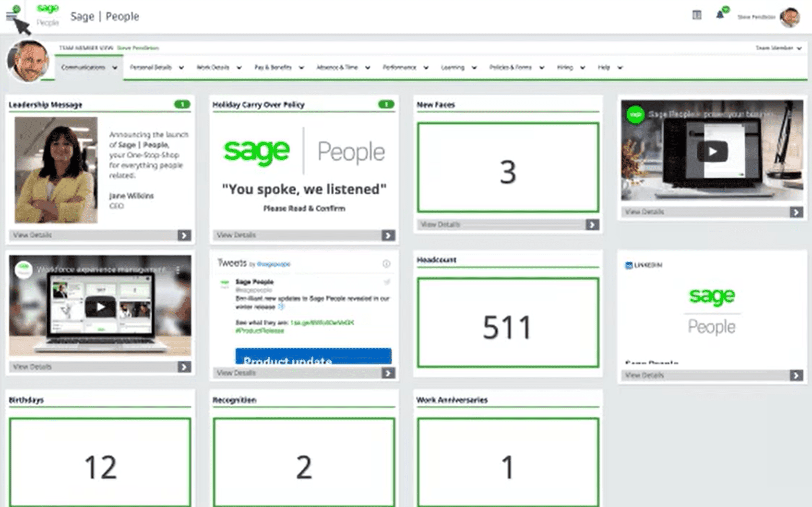Screen dimensions: 812x507
Task: Click the info icon in Tweets widget
Action: [x=386, y=264]
